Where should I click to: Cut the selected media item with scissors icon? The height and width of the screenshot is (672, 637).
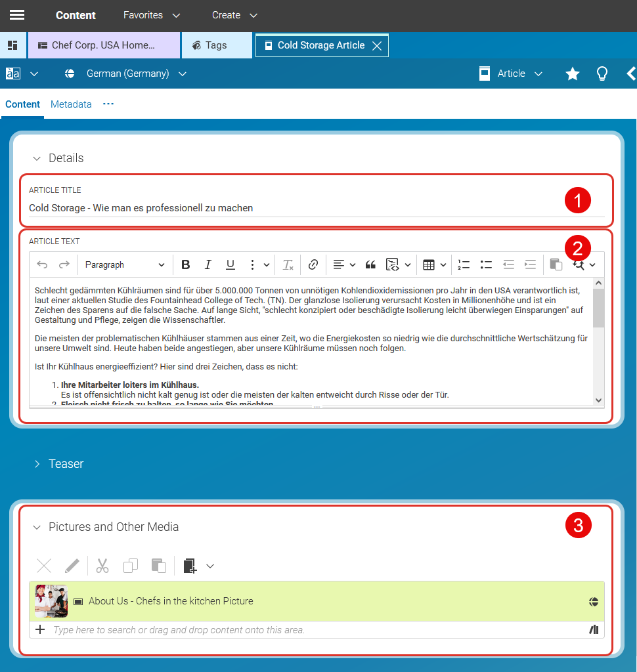pos(102,565)
